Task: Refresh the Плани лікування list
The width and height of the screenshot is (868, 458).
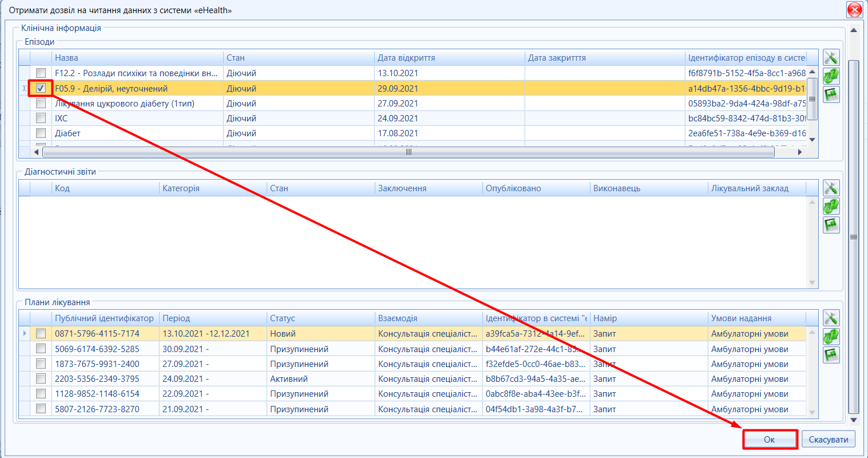Action: [831, 337]
